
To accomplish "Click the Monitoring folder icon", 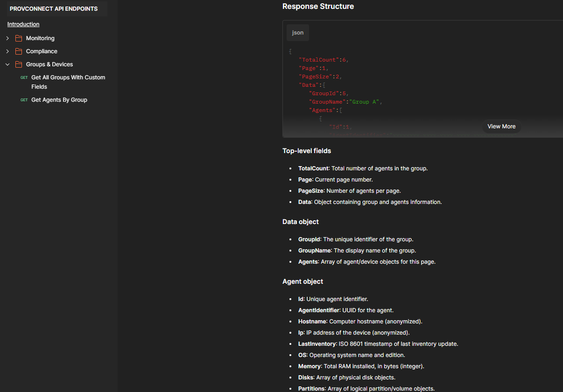I will (x=19, y=38).
